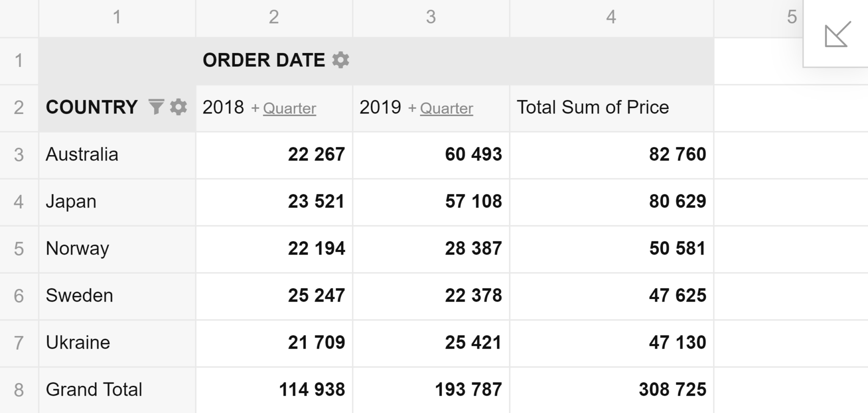Select row header number 7
868x413 pixels.
19,342
